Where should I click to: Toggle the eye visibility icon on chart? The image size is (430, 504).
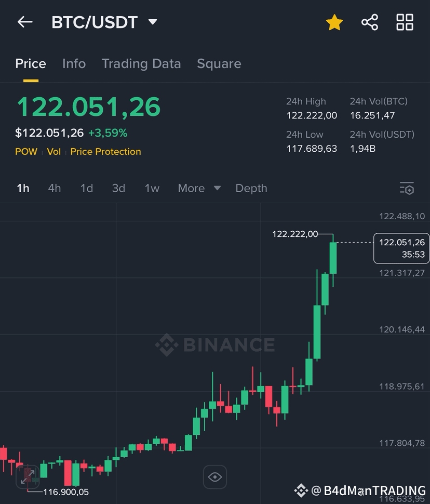(x=214, y=476)
